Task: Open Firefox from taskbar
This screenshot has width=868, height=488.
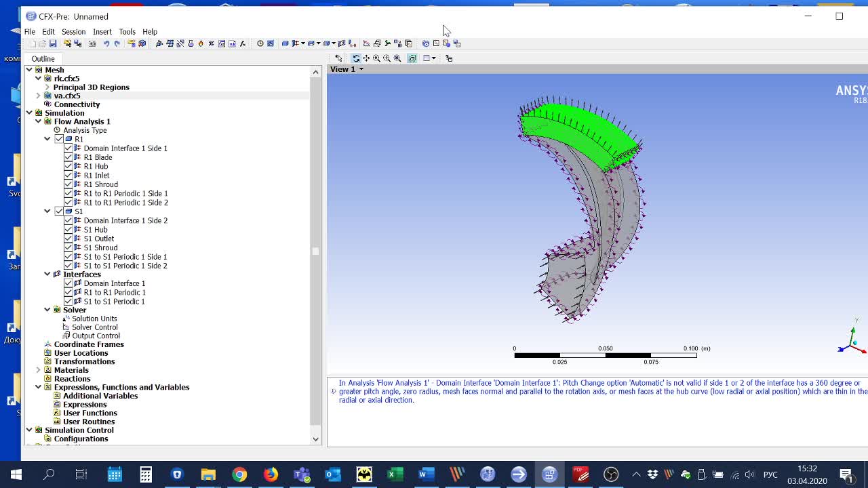Action: [271, 474]
